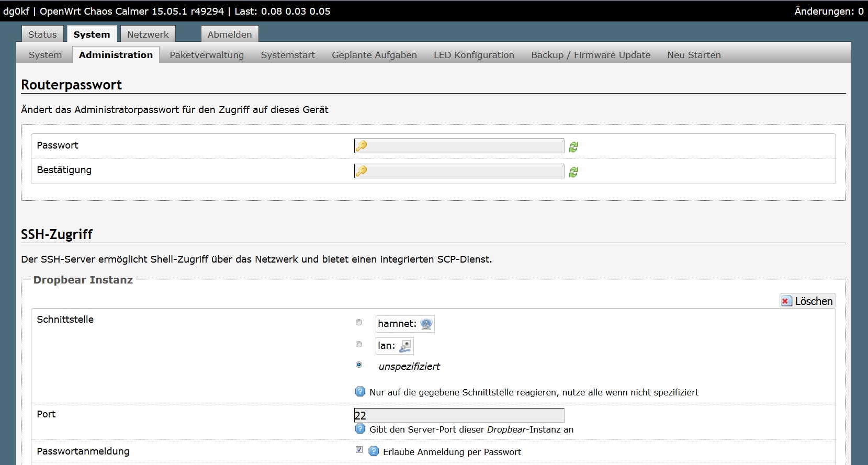This screenshot has width=868, height=465.
Task: Click the Änderungen: 0 indicator
Action: [x=829, y=11]
